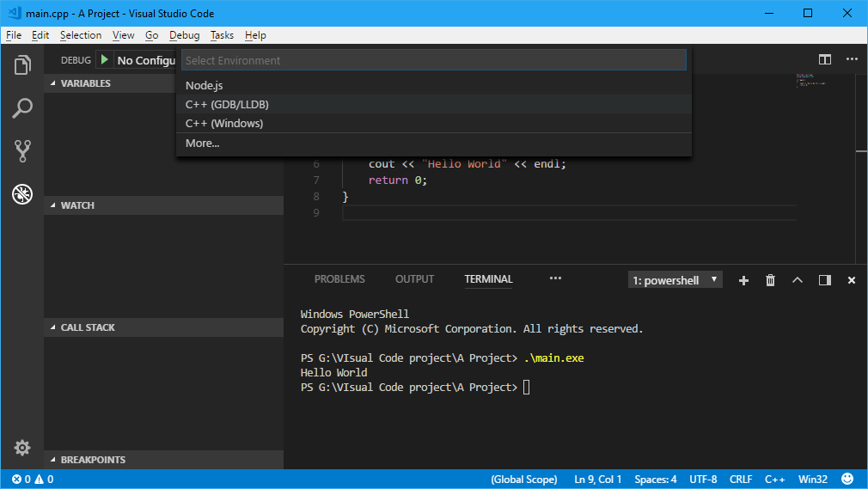
Task: Switch to the PROBLEMS tab
Action: click(339, 279)
